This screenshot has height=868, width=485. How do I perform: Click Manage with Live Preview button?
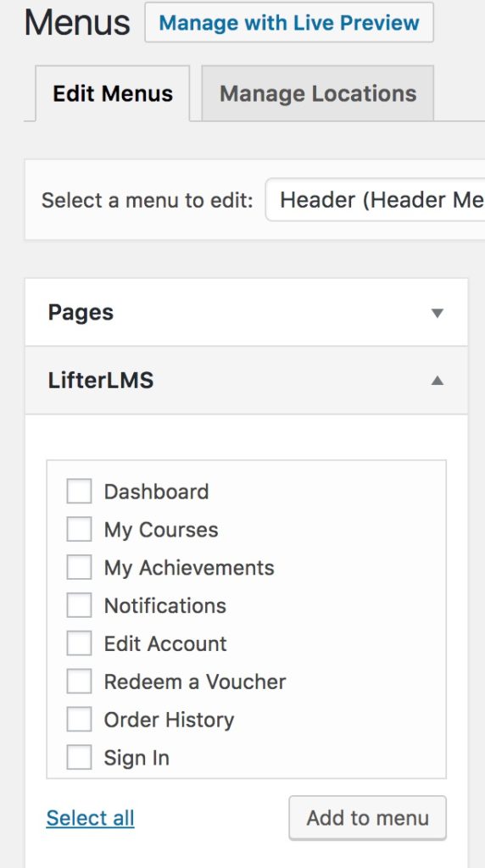[x=289, y=23]
